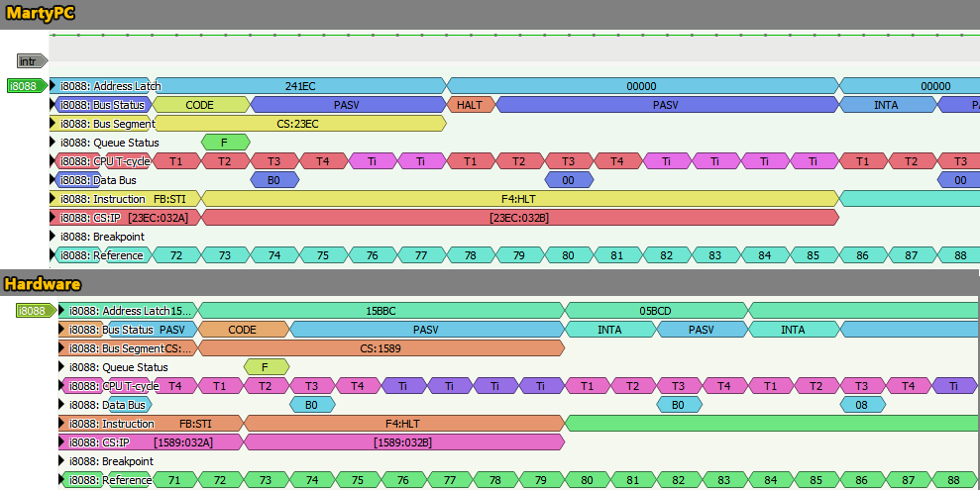Click Hardware CODE bus status block
The width and height of the screenshot is (980, 490).
[x=243, y=330]
